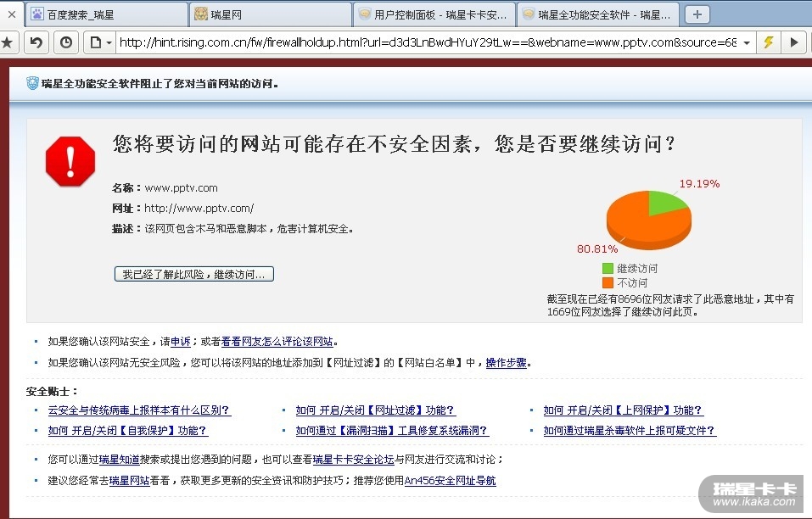Click green 继续访问 legend swatch

pos(608,268)
